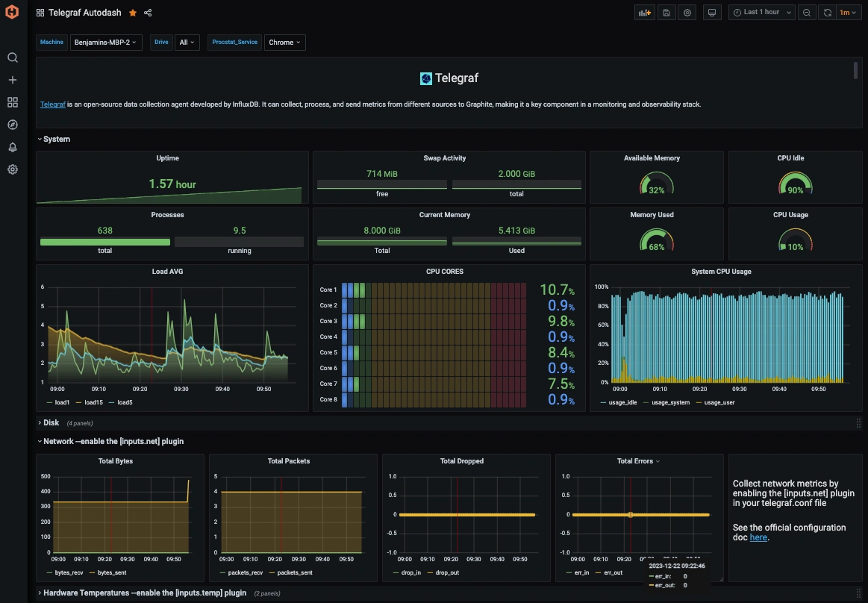This screenshot has height=603, width=868.
Task: Click the Hardware Temperatures row drag handle
Action: click(x=858, y=593)
